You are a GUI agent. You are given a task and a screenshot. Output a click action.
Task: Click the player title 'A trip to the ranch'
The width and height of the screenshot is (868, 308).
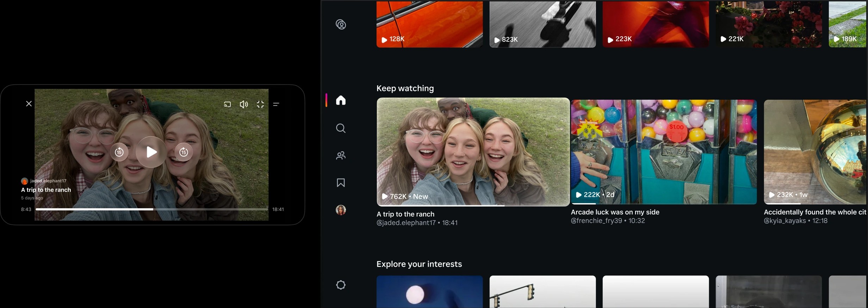[x=46, y=190]
